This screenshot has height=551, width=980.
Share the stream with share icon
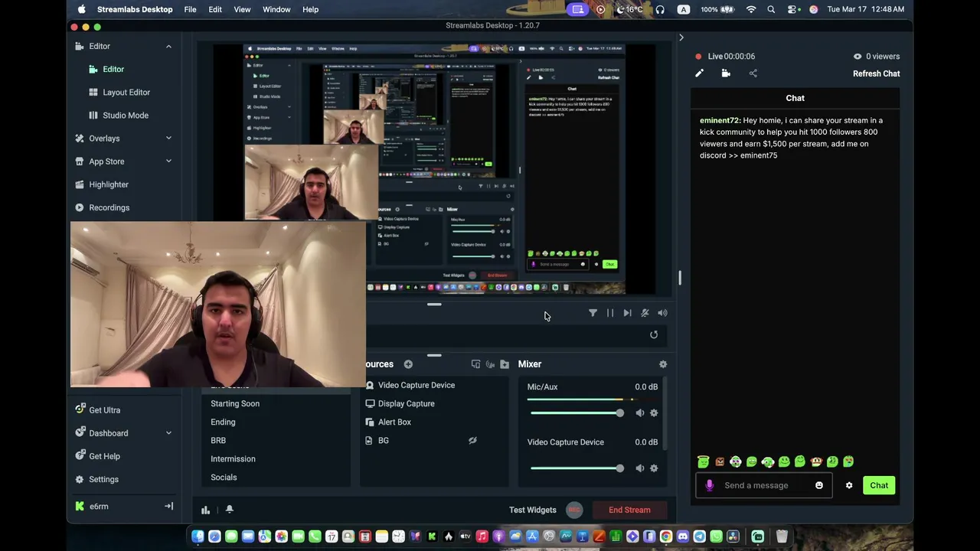[x=753, y=73]
